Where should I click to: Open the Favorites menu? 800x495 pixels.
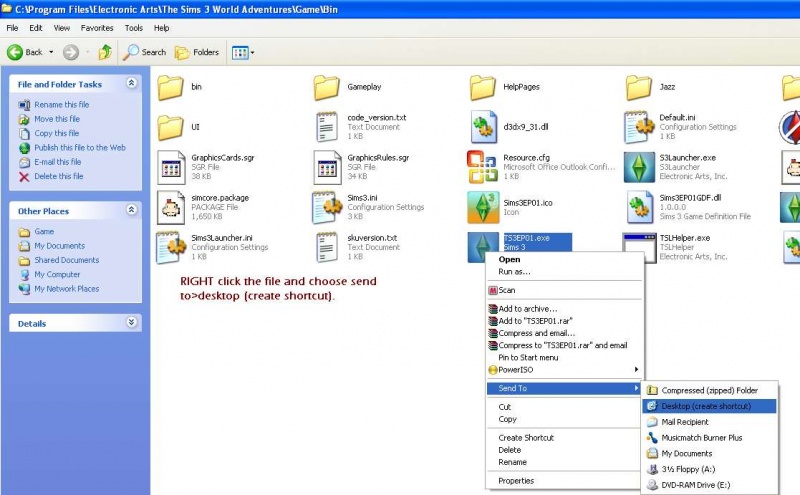[x=97, y=28]
